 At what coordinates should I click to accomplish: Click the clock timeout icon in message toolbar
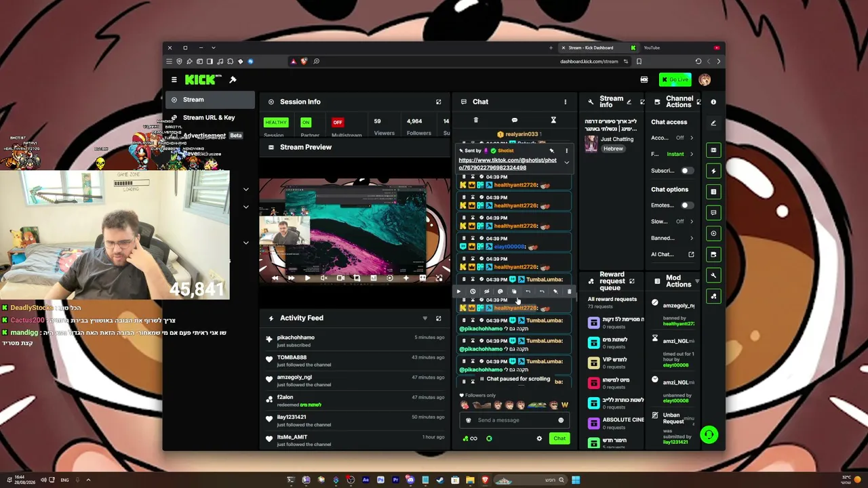pyautogui.click(x=473, y=291)
